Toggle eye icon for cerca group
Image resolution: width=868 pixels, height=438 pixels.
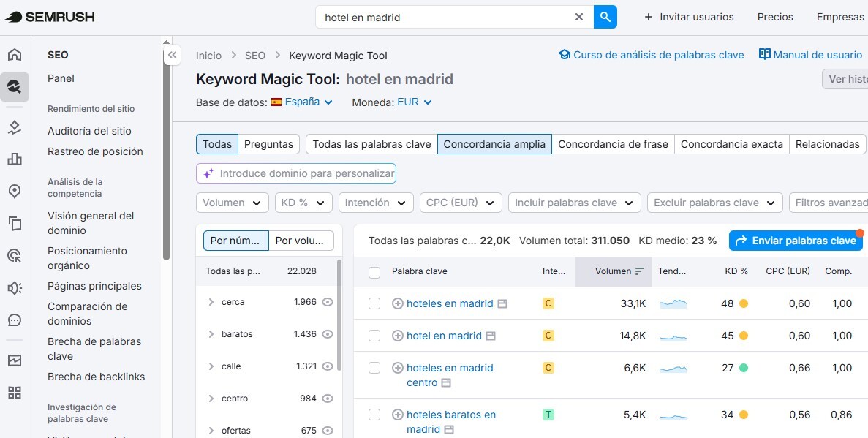328,302
